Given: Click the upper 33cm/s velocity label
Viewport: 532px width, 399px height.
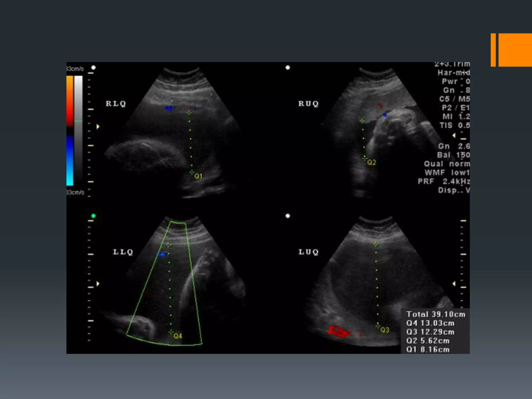Looking at the screenshot, I should click(x=75, y=69).
